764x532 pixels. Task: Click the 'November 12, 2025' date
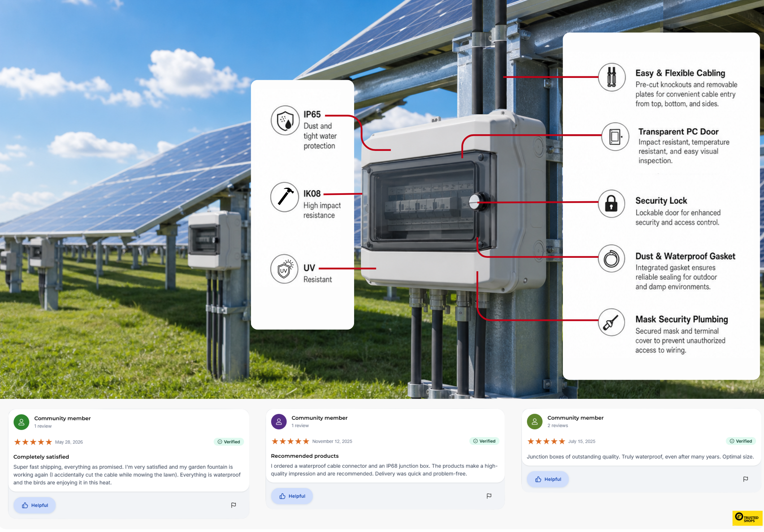pyautogui.click(x=332, y=441)
